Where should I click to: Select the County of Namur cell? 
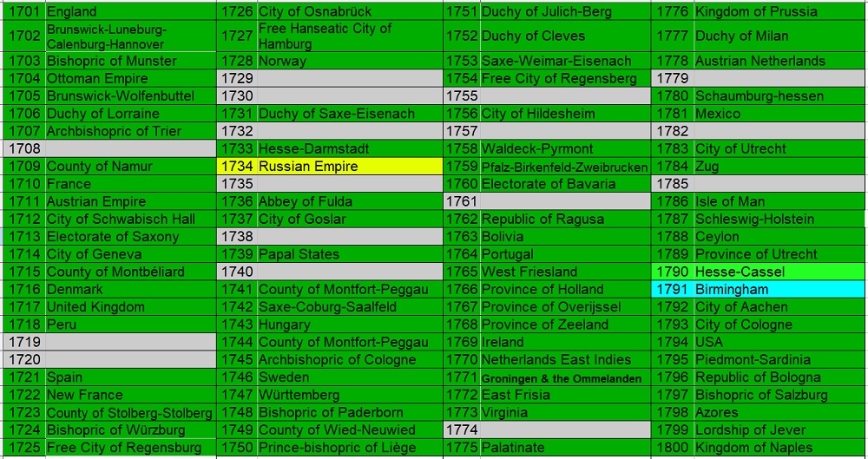131,166
